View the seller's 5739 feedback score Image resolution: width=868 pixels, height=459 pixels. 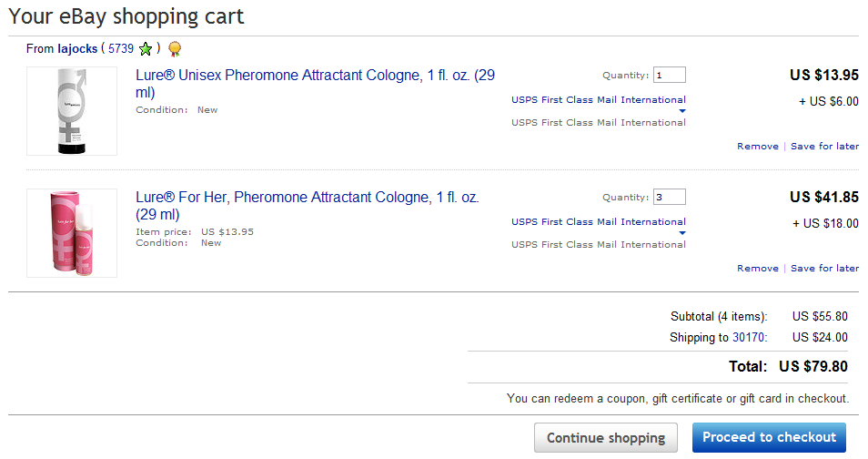pyautogui.click(x=120, y=49)
